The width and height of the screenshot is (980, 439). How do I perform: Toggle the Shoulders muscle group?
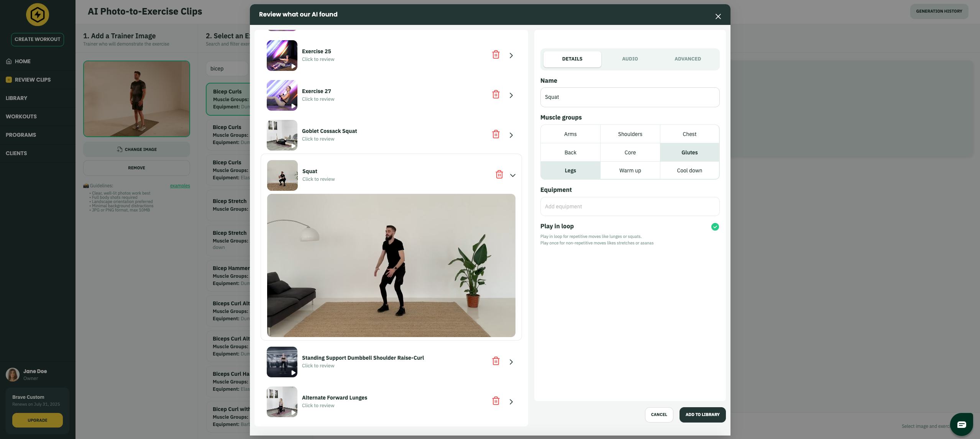[630, 134]
